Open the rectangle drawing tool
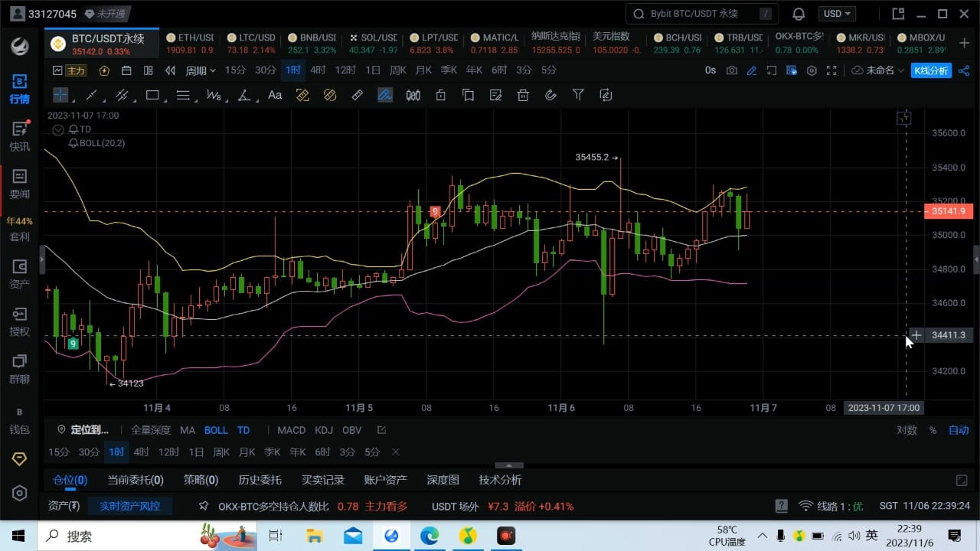The height and width of the screenshot is (551, 980). coord(152,95)
